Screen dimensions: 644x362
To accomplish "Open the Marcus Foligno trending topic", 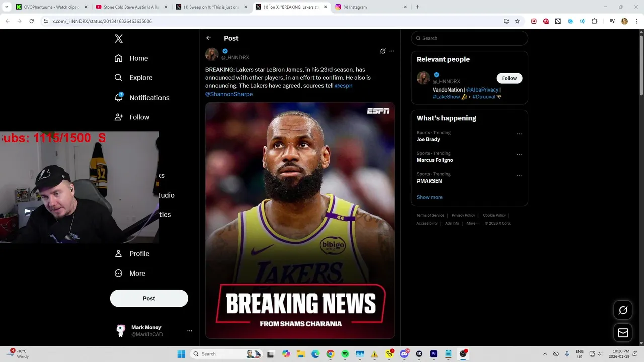I will click(x=435, y=160).
